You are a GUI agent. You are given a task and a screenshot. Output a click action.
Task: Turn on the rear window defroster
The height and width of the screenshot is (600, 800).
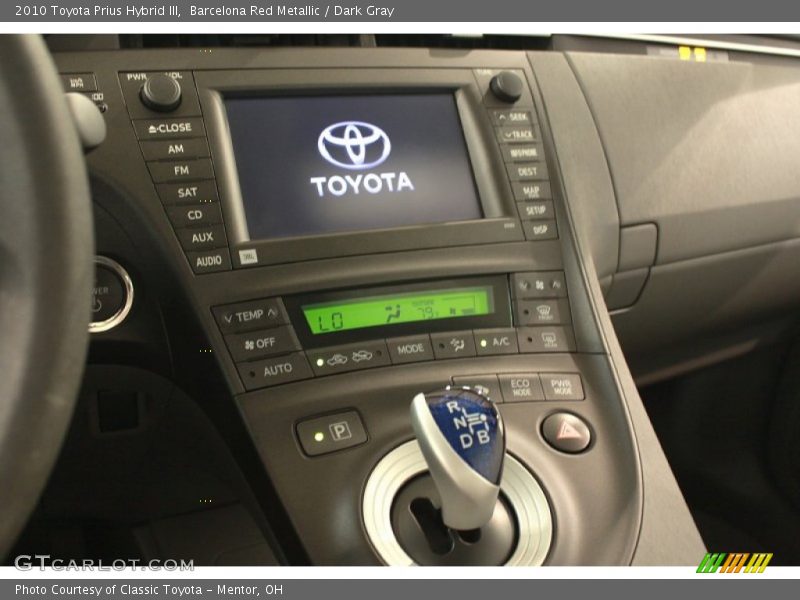(x=545, y=339)
